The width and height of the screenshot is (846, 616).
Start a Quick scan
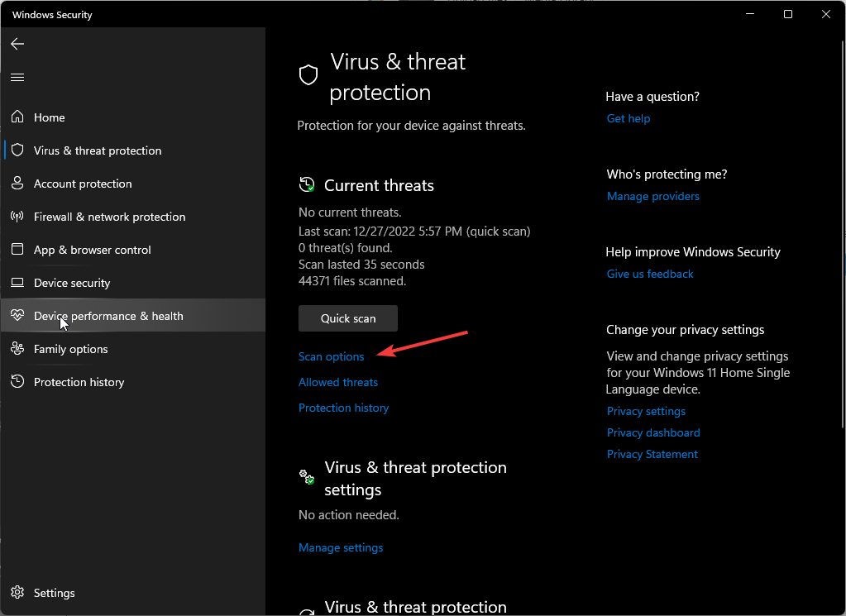tap(347, 318)
